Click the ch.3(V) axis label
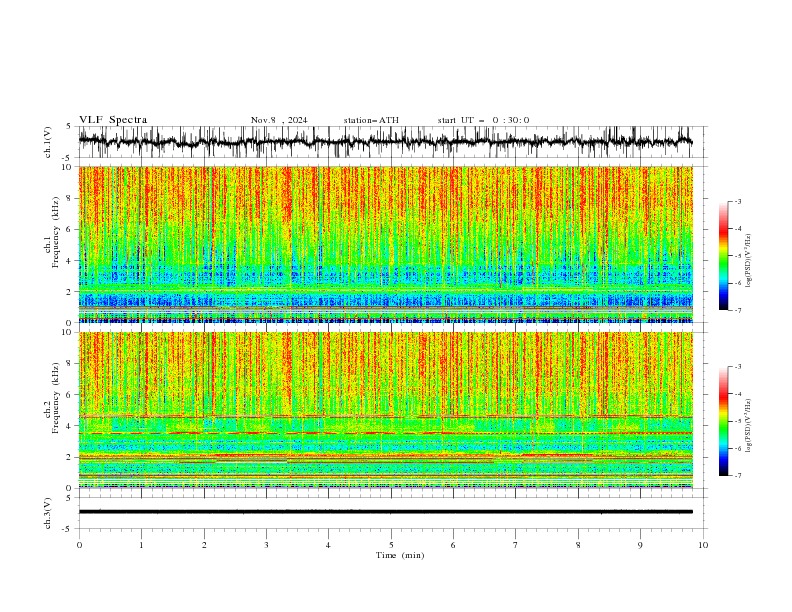This screenshot has width=792, height=612. point(48,513)
